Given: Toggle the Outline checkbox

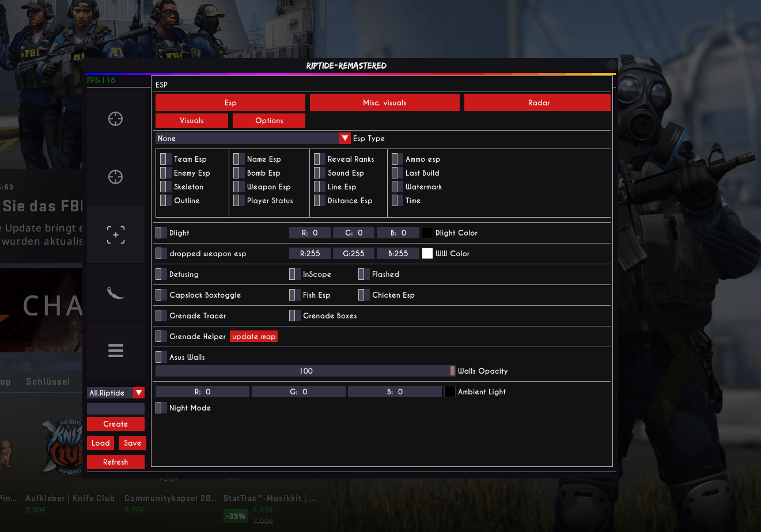Looking at the screenshot, I should [x=166, y=200].
